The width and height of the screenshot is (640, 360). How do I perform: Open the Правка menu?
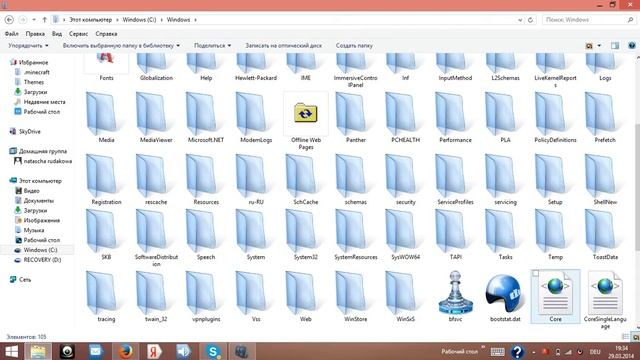[x=35, y=34]
